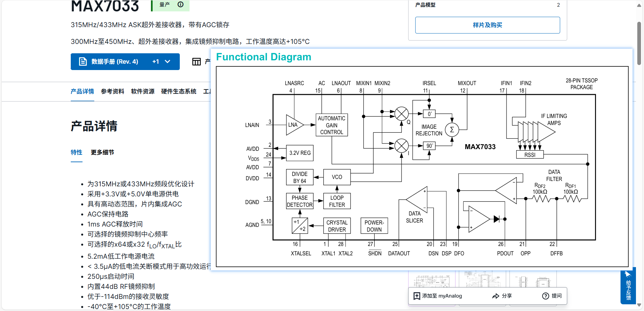Open the 硬件生态系统 tab

pyautogui.click(x=179, y=91)
